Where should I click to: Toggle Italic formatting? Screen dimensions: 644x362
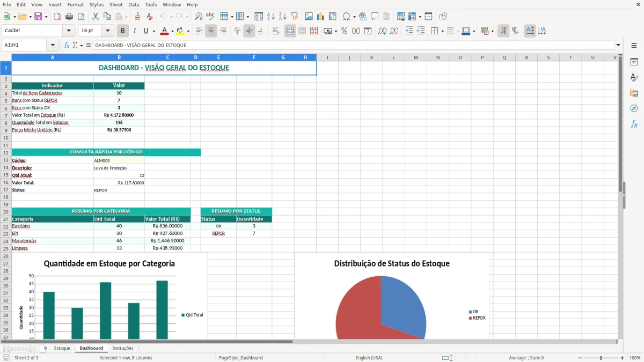click(x=134, y=31)
